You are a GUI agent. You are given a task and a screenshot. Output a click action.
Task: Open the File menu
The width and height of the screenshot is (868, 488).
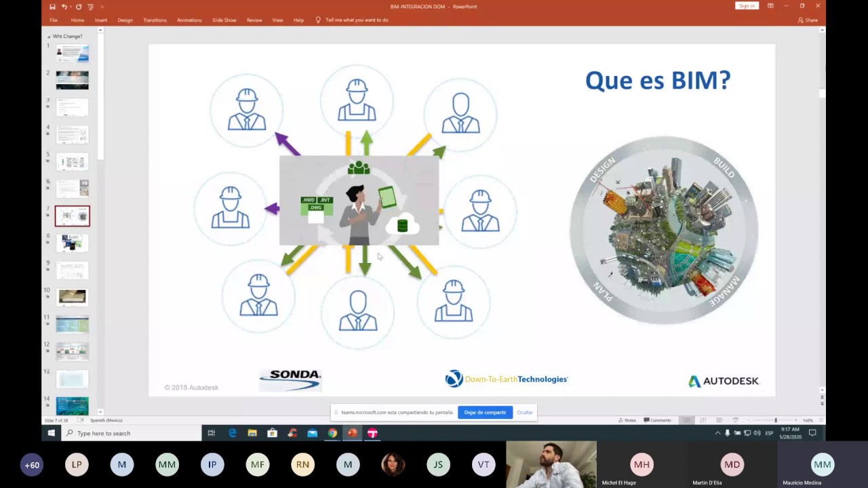pos(54,20)
